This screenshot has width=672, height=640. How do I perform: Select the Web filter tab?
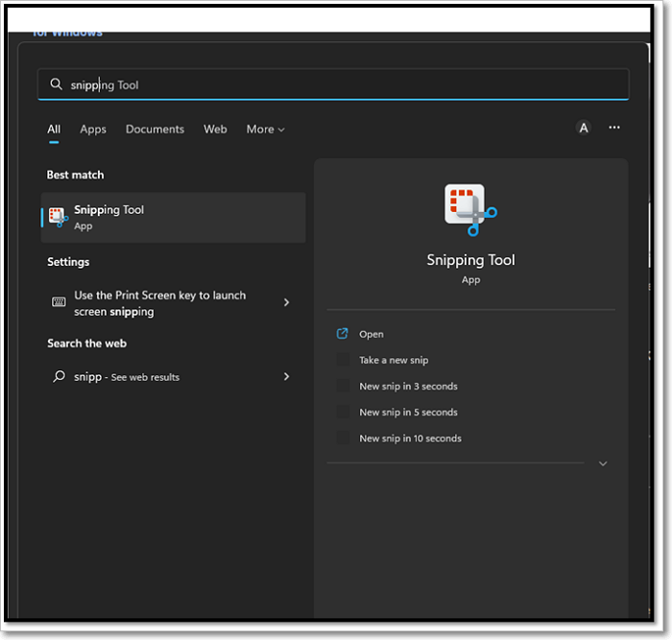(215, 130)
